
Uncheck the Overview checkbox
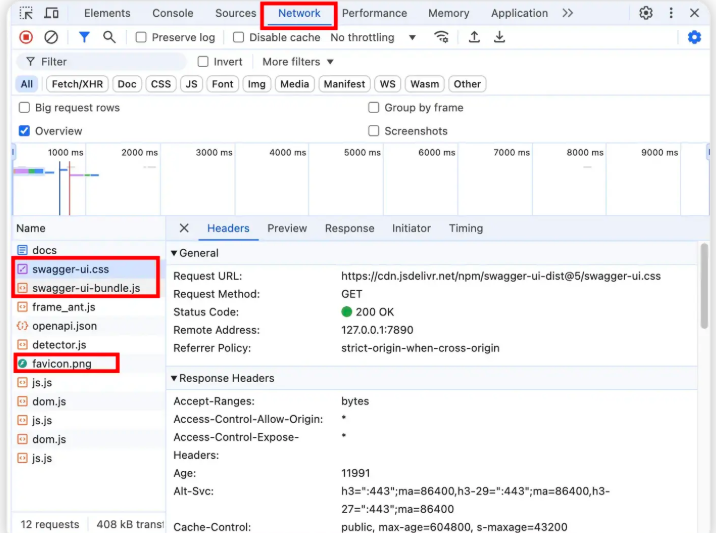(25, 131)
